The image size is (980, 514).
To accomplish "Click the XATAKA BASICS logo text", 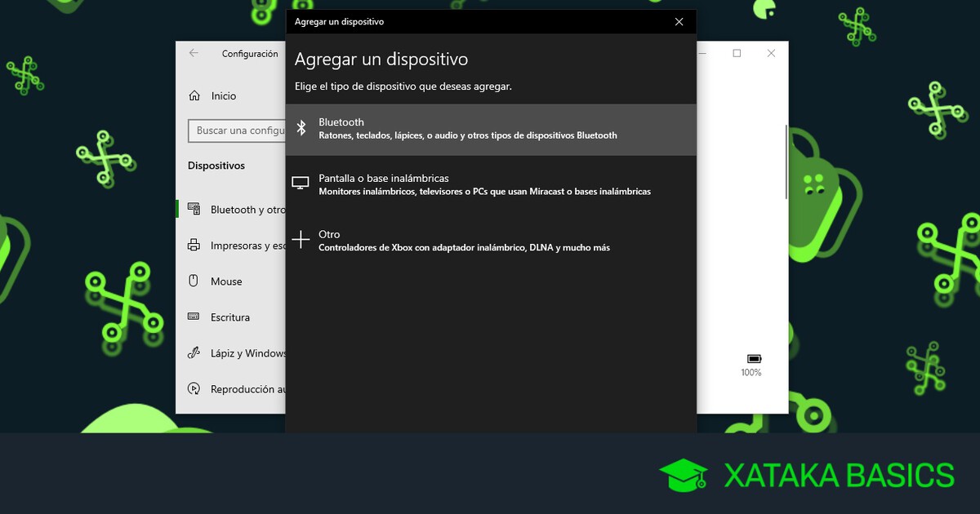I will click(x=838, y=476).
